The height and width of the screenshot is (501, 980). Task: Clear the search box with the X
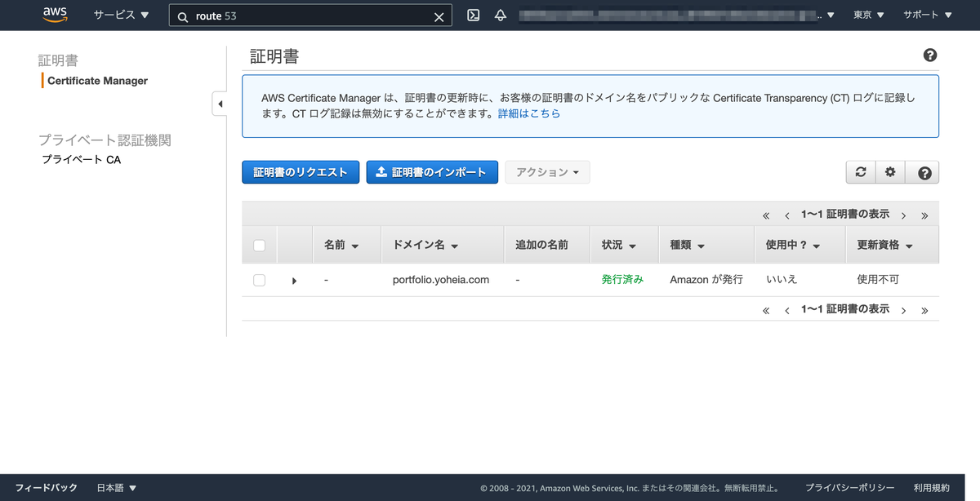[439, 16]
